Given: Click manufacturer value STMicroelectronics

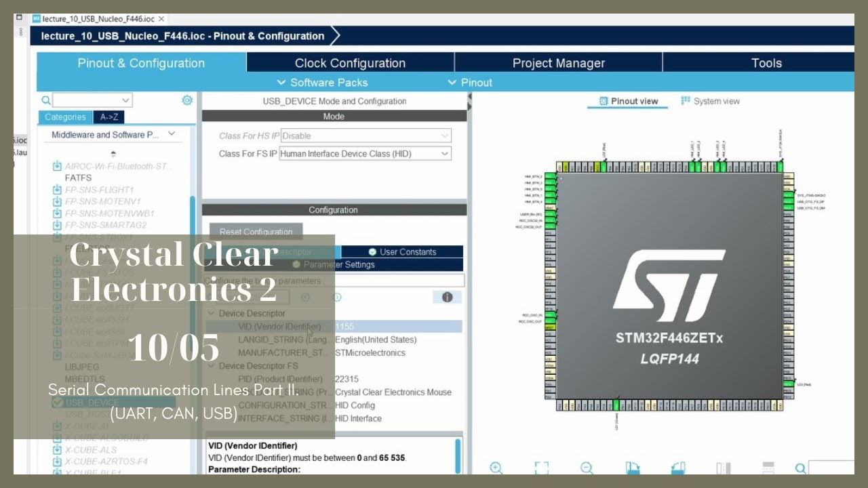Looking at the screenshot, I should (370, 352).
